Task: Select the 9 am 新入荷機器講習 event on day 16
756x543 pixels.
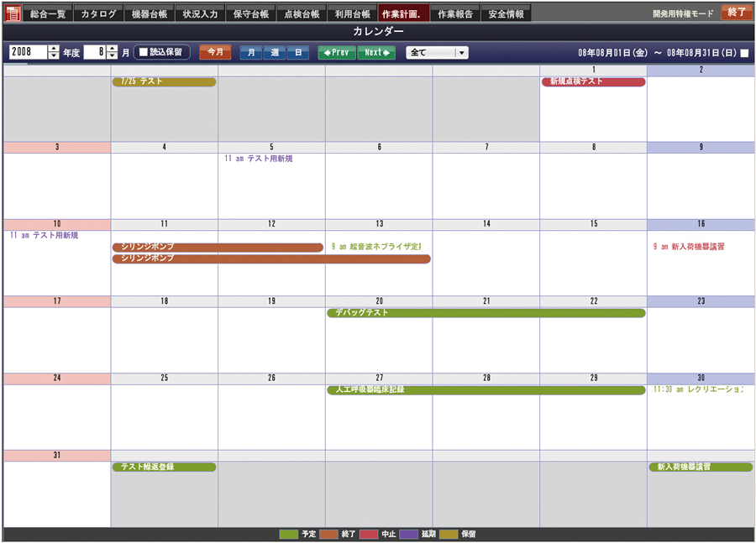Action: pos(689,247)
